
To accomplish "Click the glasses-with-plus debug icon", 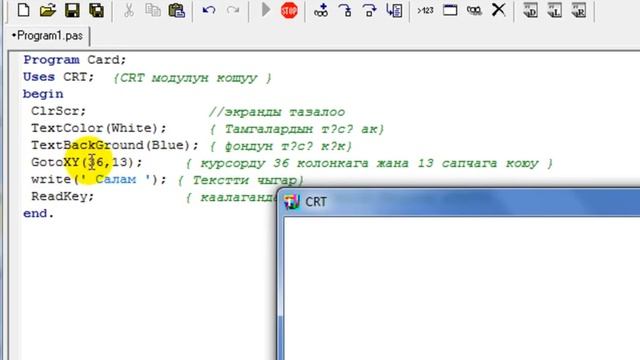I will [321, 10].
